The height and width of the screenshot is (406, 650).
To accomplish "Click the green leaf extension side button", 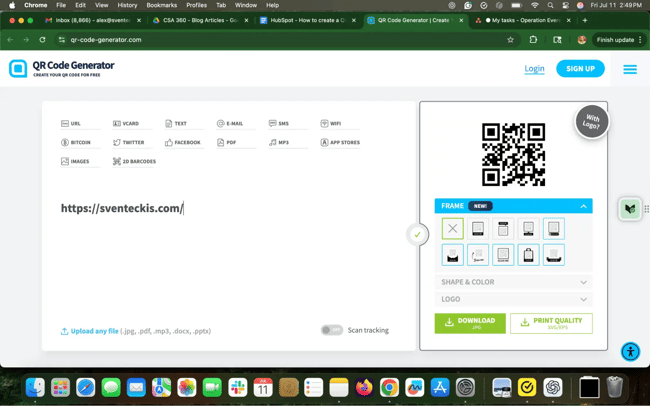I will point(630,209).
